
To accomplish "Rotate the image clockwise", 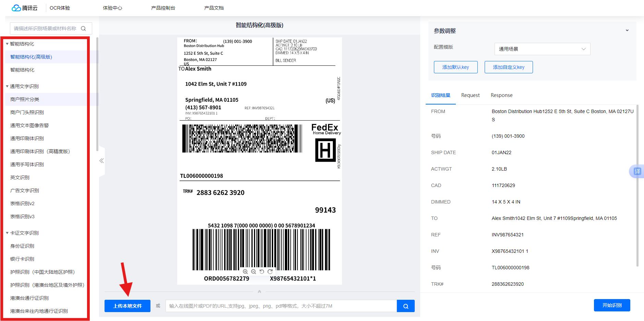I will pyautogui.click(x=270, y=271).
